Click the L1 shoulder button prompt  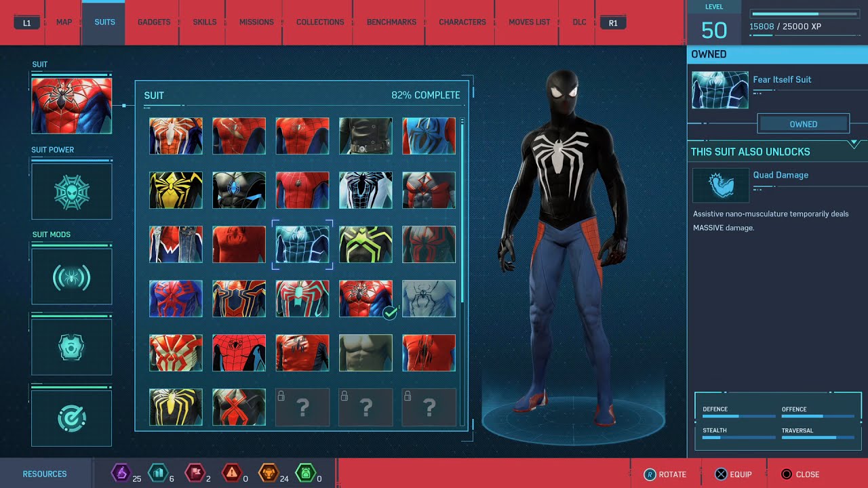pyautogui.click(x=26, y=23)
